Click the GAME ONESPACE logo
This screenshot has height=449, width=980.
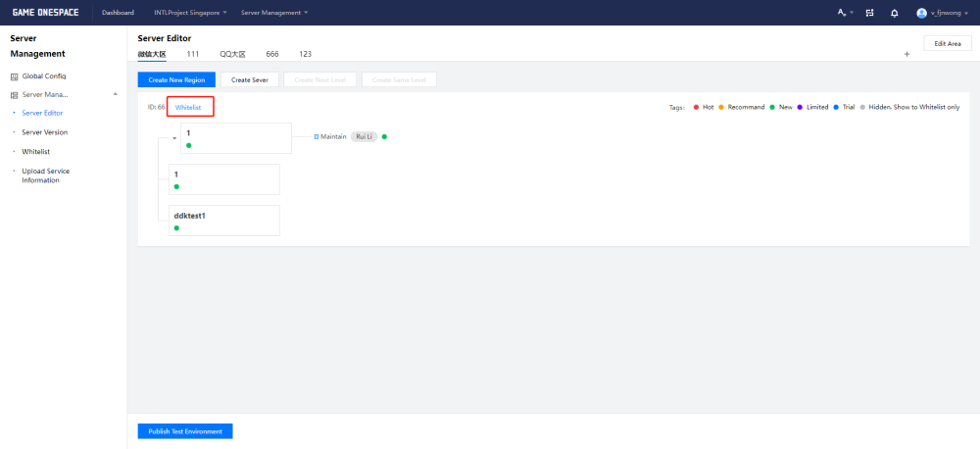44,13
